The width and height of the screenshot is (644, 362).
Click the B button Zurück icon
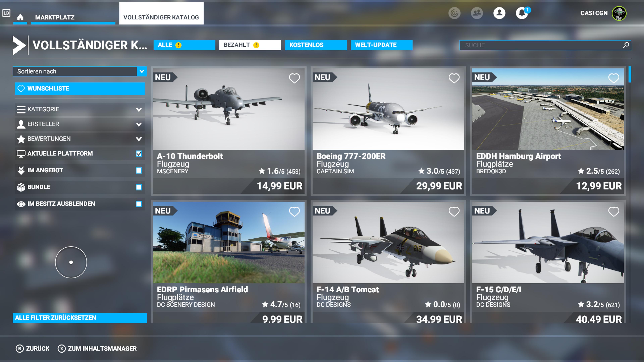(19, 349)
